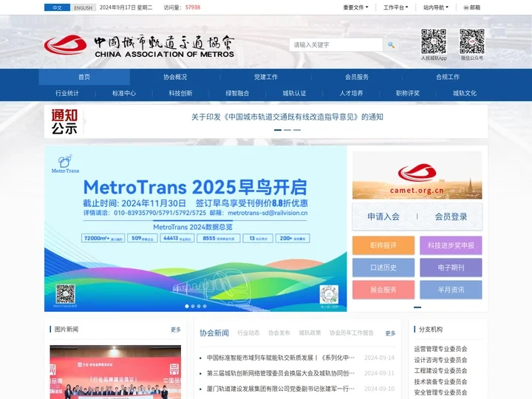The height and width of the screenshot is (399, 532).
Task: Open news 第三届城轨创新网络管理委员会换届大会
Action: click(281, 373)
